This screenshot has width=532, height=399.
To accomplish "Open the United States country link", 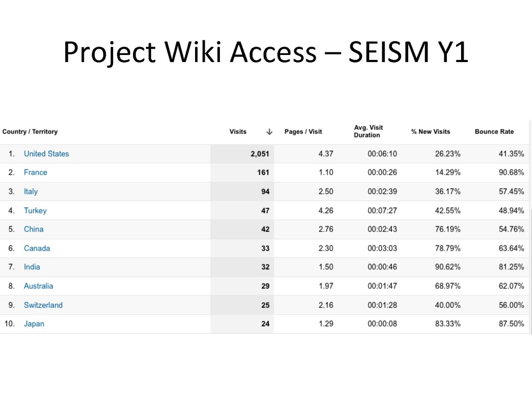I will coord(47,154).
